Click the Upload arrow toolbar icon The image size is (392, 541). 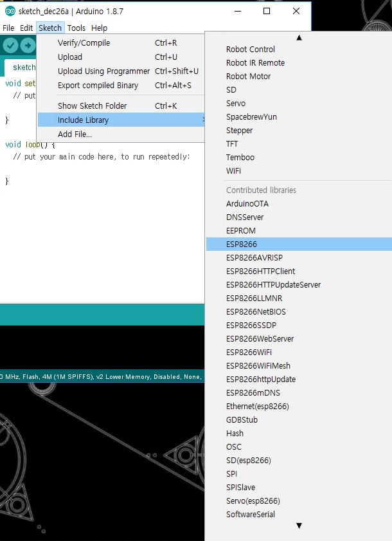(27, 45)
